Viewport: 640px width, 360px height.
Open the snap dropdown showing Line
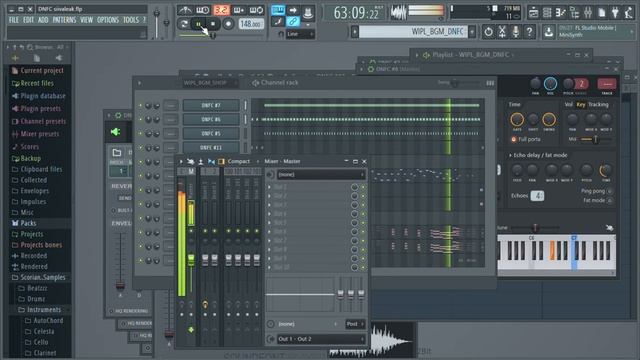point(300,34)
